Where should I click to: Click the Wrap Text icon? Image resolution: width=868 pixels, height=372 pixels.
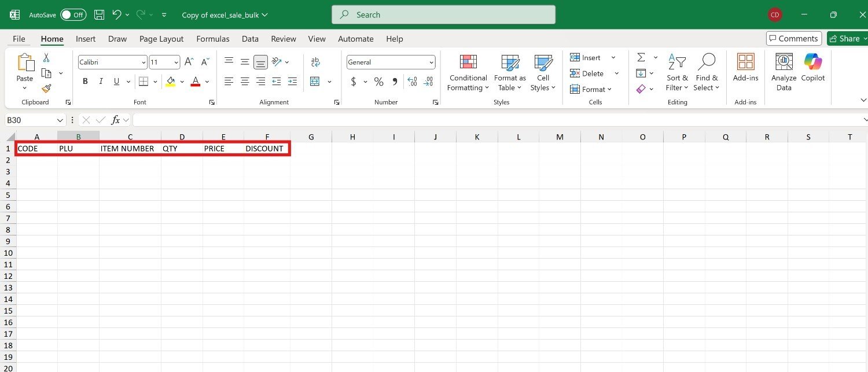tap(315, 62)
